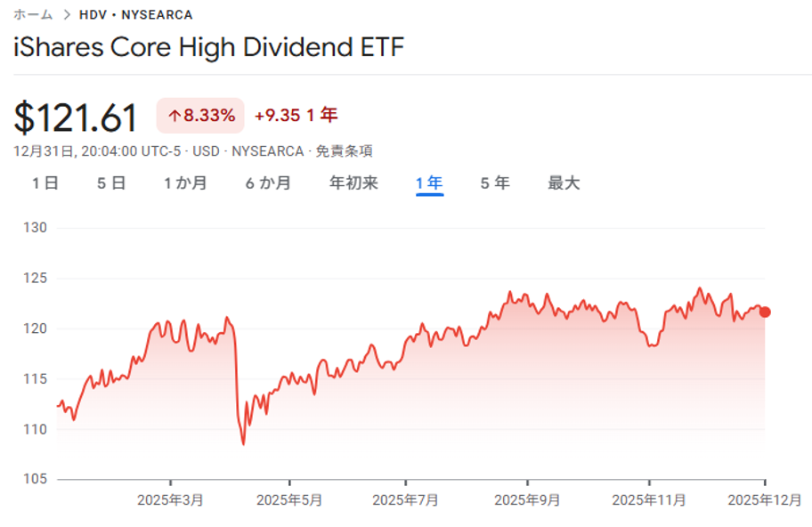812x527 pixels.
Task: Click the 2025年9月 x-axis label
Action: pos(526,500)
